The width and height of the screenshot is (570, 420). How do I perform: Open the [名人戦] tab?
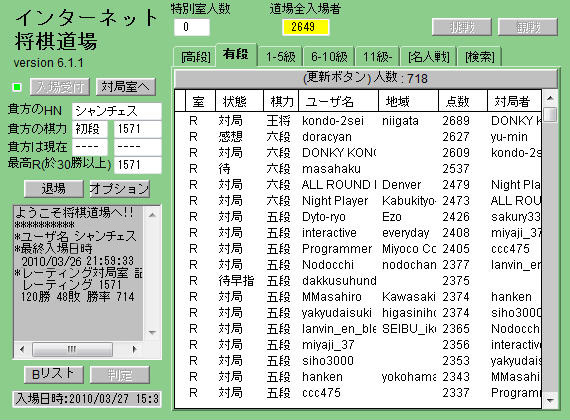click(x=428, y=57)
